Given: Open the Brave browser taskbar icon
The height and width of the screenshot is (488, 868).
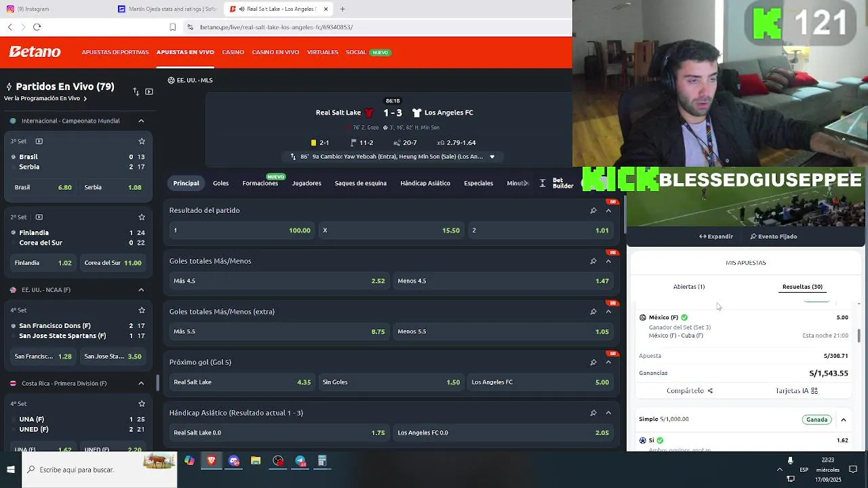Looking at the screenshot, I should pos(212,461).
